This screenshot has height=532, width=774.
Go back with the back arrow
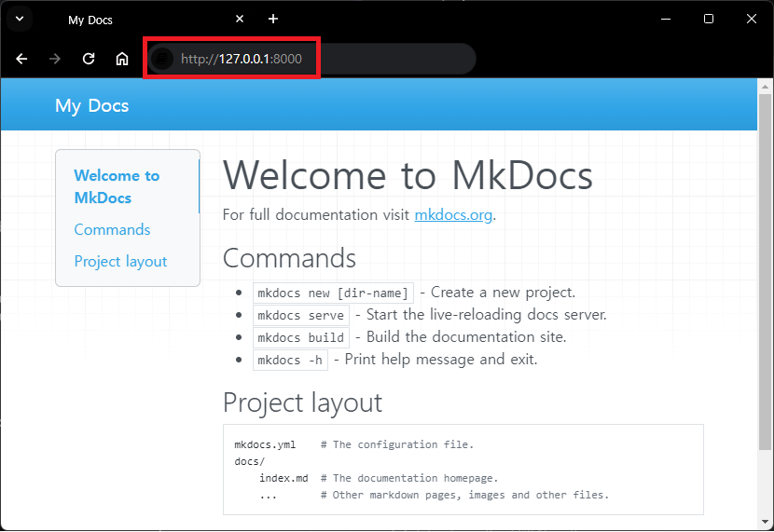tap(21, 60)
